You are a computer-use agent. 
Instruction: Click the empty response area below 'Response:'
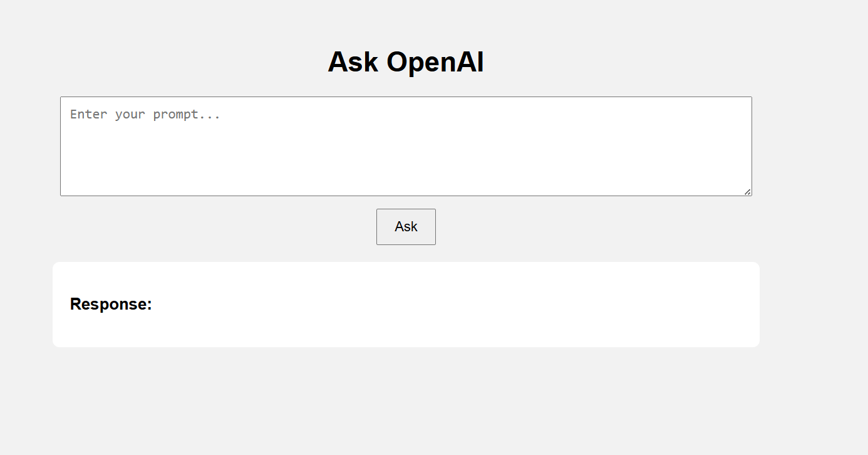point(406,329)
